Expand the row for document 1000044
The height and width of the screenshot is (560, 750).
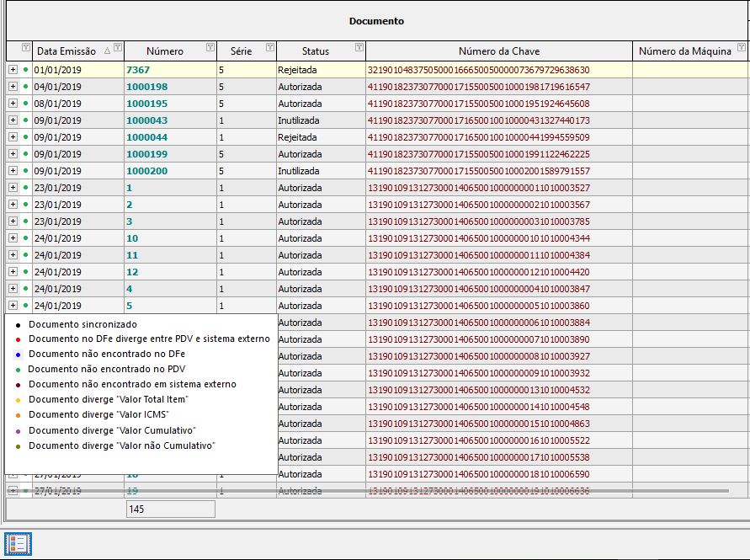pos(13,137)
